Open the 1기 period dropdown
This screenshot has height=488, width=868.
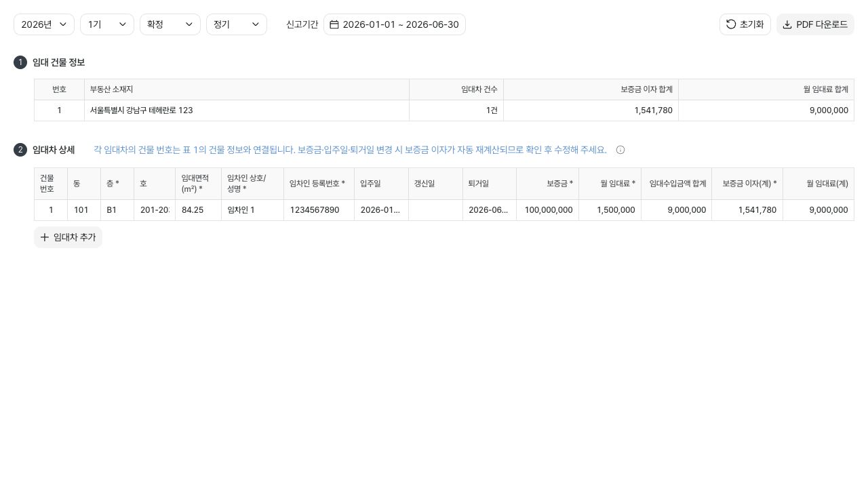point(107,24)
